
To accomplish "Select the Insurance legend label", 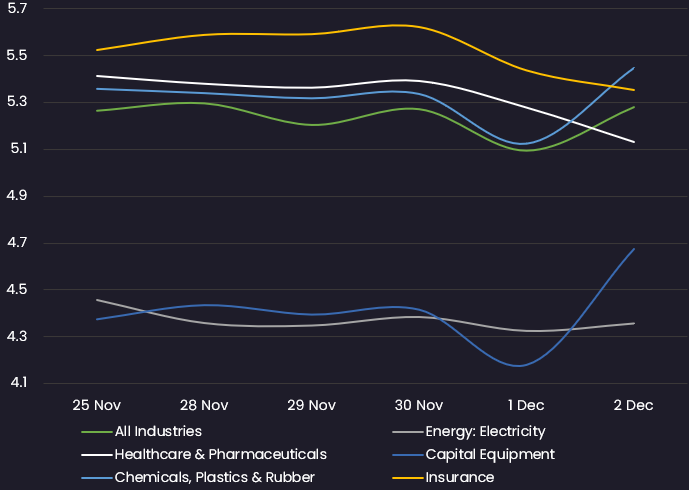I will (x=460, y=477).
